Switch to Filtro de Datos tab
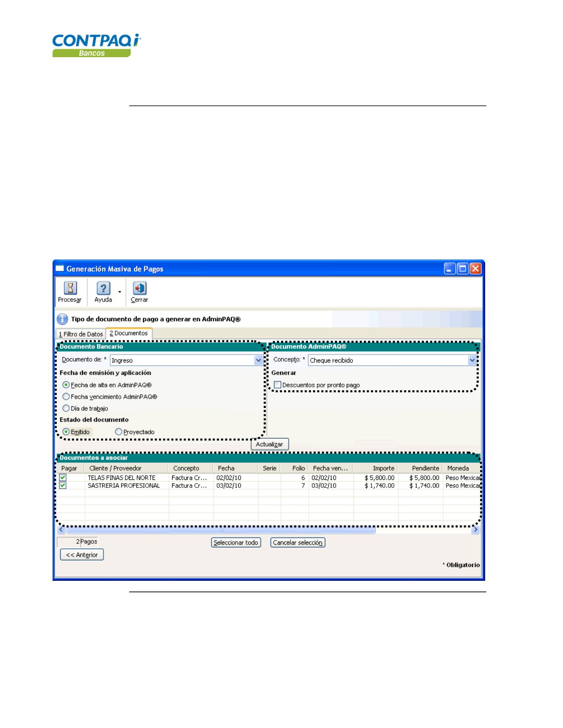The width and height of the screenshot is (563, 728). click(81, 334)
